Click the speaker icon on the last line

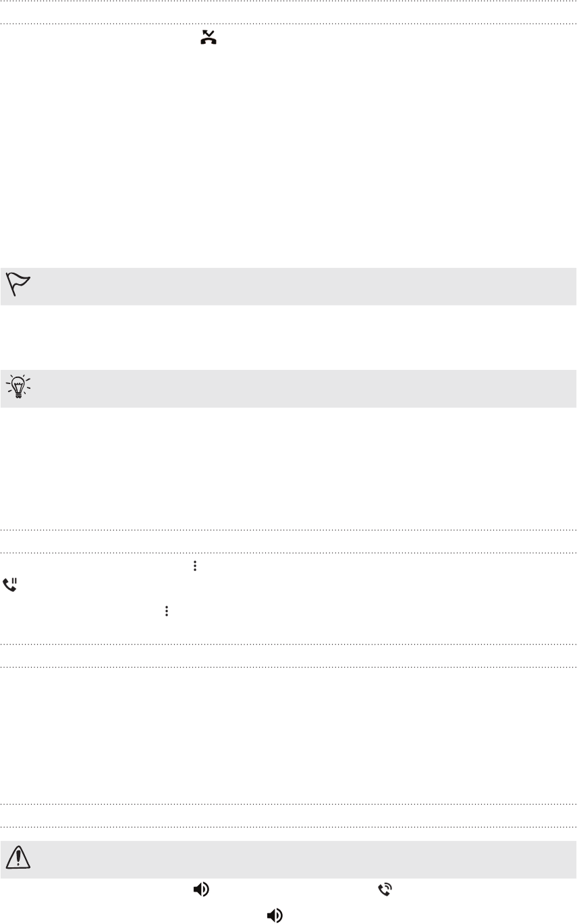[x=273, y=915]
